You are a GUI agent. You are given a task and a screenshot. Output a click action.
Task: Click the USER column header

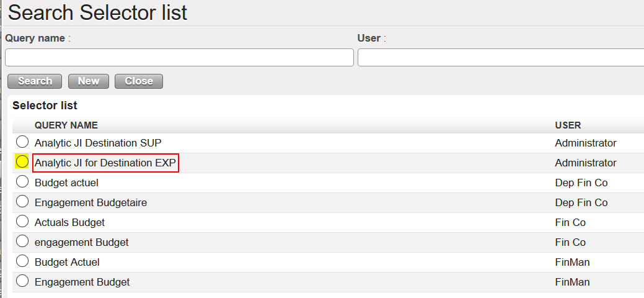click(568, 125)
